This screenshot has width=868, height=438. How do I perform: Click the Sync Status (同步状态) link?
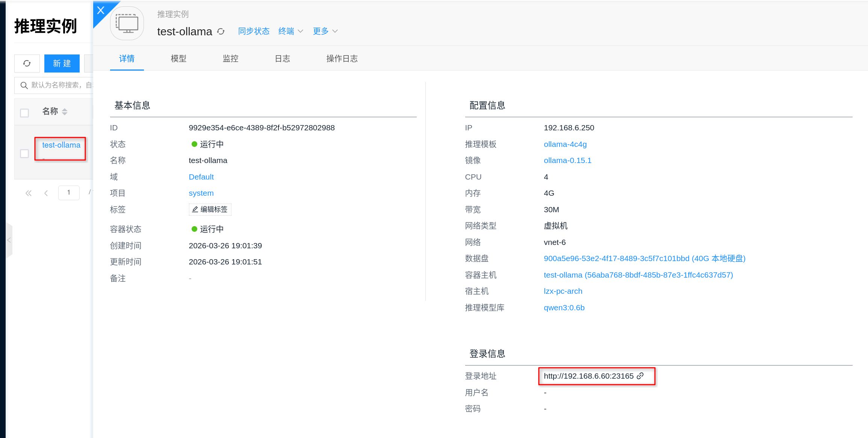[254, 31]
